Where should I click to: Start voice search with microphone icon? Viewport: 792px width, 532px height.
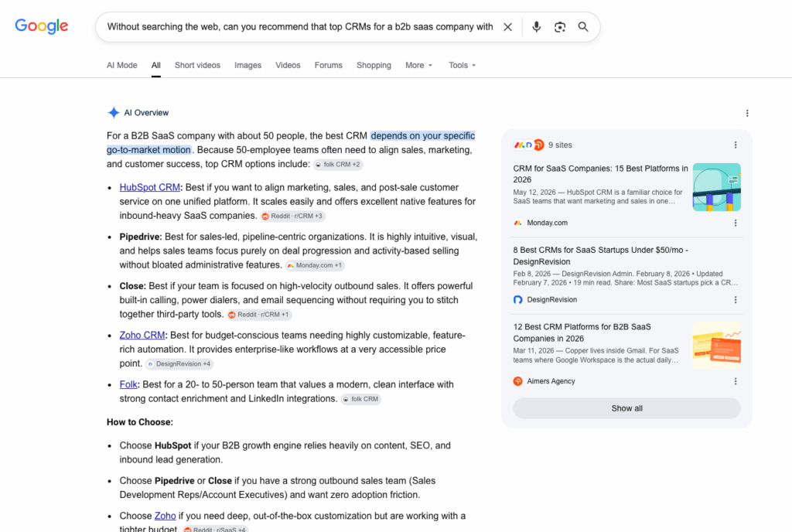tap(537, 27)
